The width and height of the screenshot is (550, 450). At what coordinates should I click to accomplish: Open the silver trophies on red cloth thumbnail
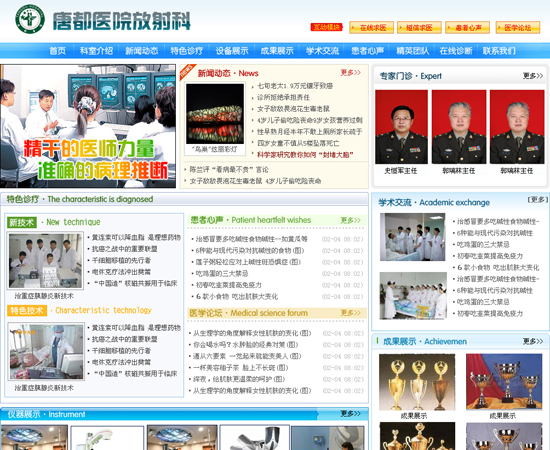point(504,381)
